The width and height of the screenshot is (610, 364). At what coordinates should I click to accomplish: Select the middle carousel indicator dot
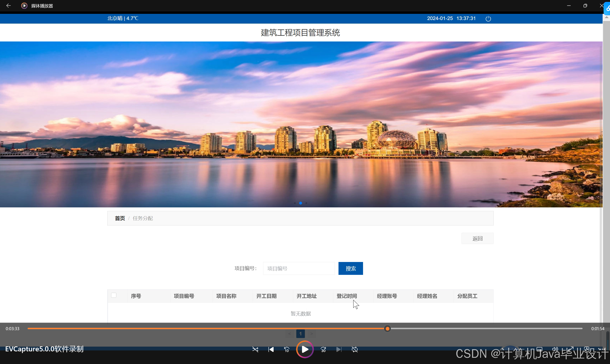pos(300,203)
